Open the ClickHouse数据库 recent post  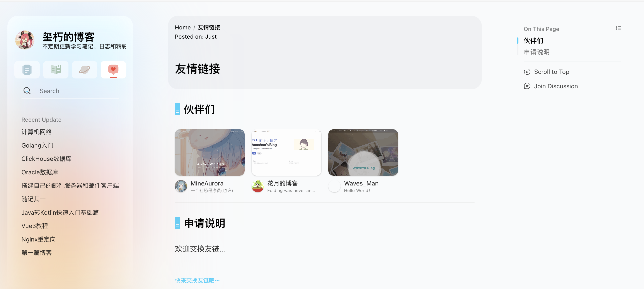click(x=46, y=159)
